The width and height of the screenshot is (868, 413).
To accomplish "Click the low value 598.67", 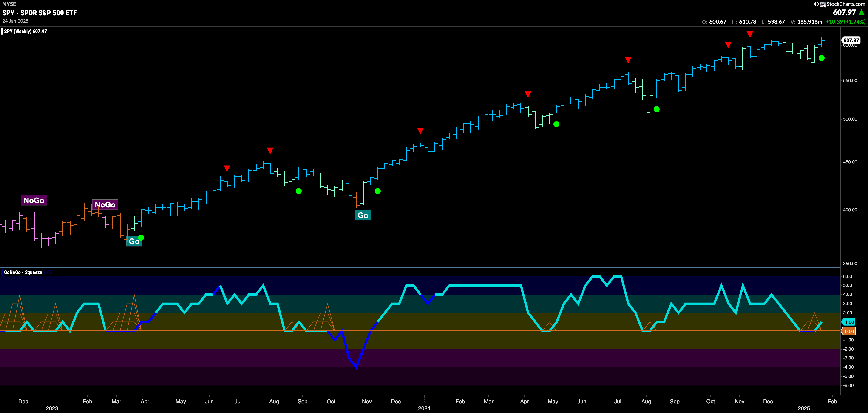I will (x=776, y=22).
